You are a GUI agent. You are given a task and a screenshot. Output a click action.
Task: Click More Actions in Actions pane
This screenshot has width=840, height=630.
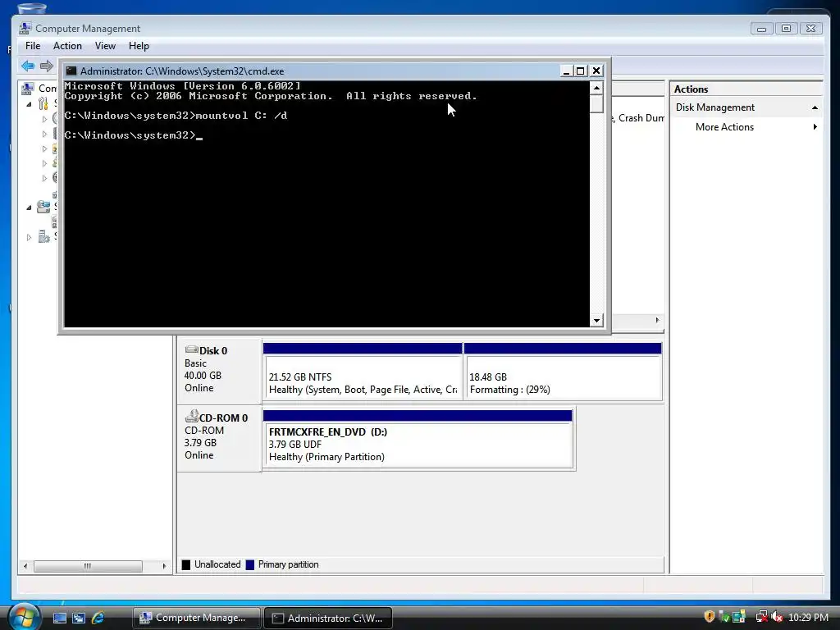tap(724, 127)
